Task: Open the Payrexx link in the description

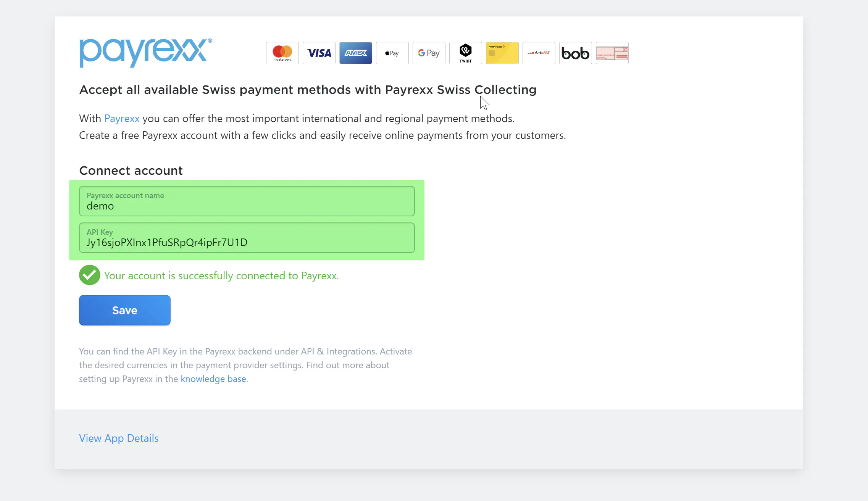Action: click(x=122, y=119)
